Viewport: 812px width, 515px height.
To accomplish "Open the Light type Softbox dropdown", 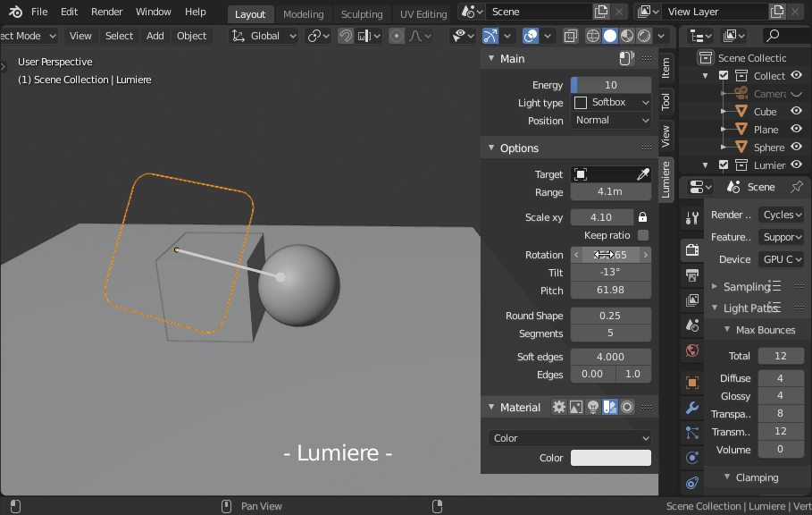I will [x=610, y=103].
